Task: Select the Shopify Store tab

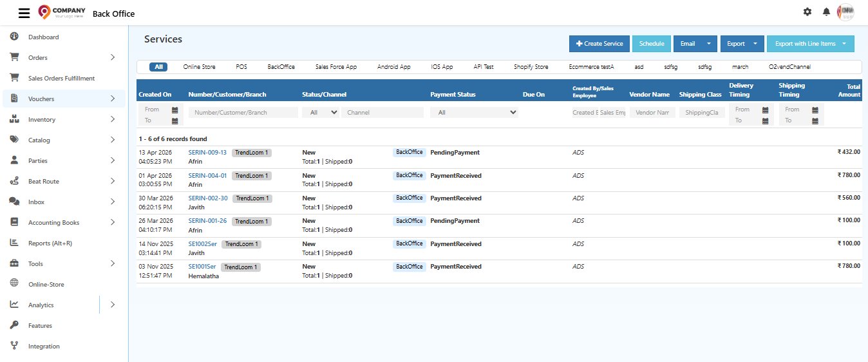Action: coord(531,67)
